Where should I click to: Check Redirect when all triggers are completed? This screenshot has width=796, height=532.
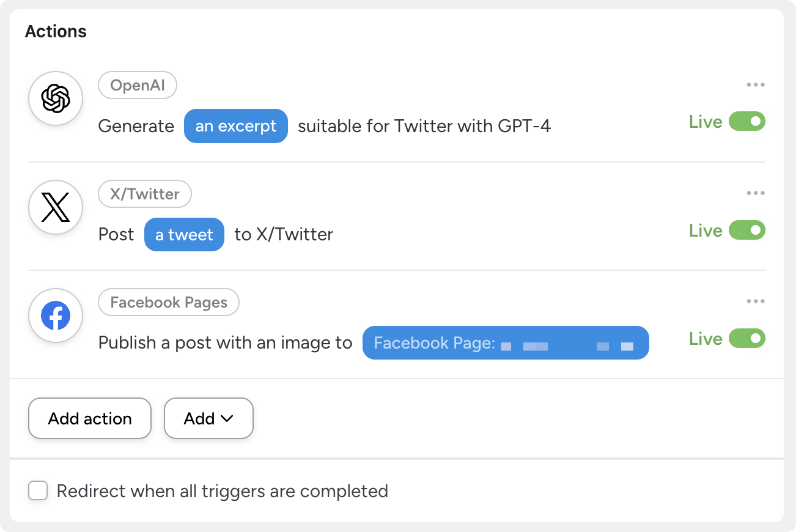click(38, 490)
